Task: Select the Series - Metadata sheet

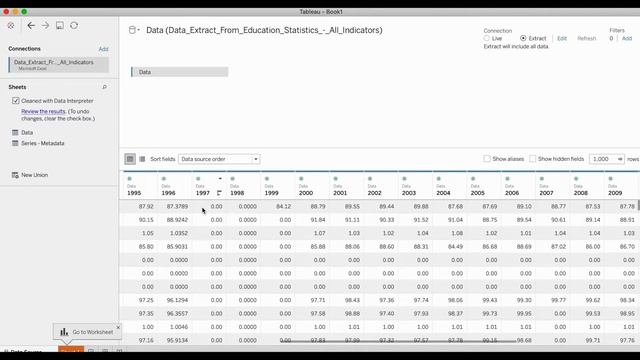Action: click(43, 143)
